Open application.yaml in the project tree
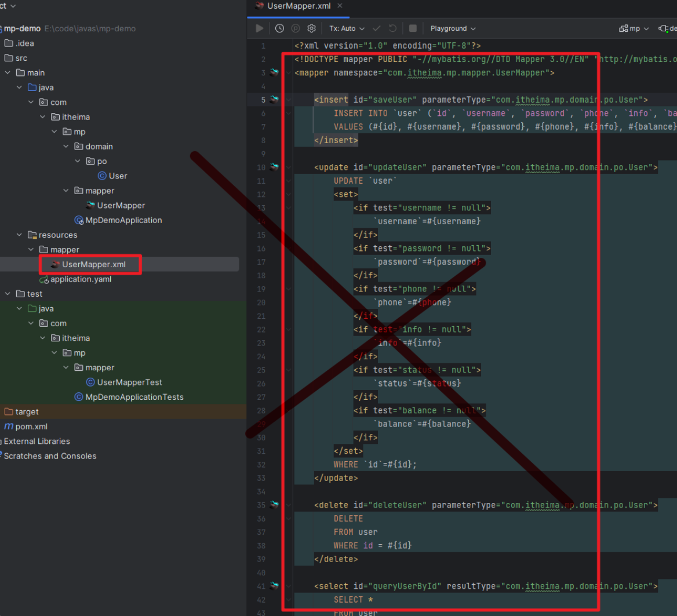Image resolution: width=677 pixels, height=616 pixels. (x=81, y=279)
